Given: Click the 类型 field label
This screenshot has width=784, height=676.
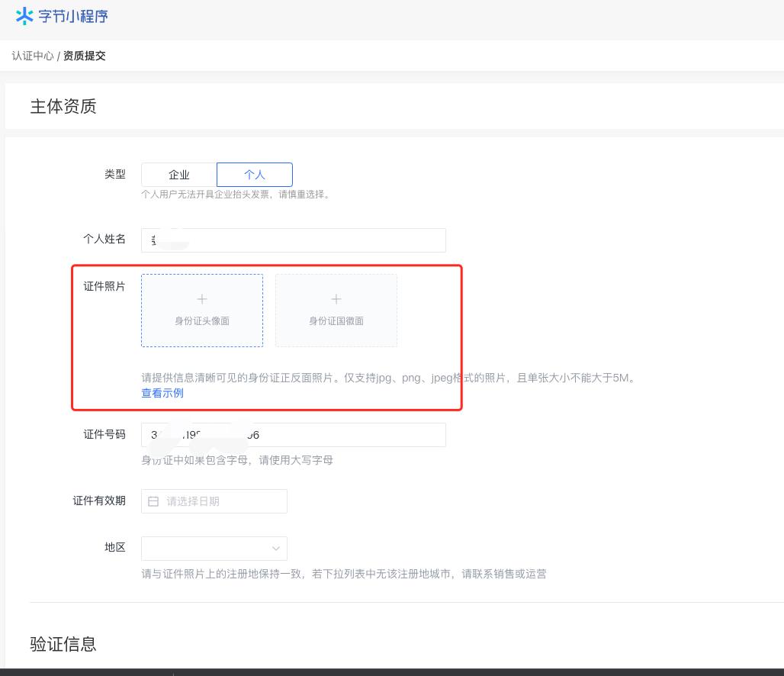Looking at the screenshot, I should tap(115, 174).
